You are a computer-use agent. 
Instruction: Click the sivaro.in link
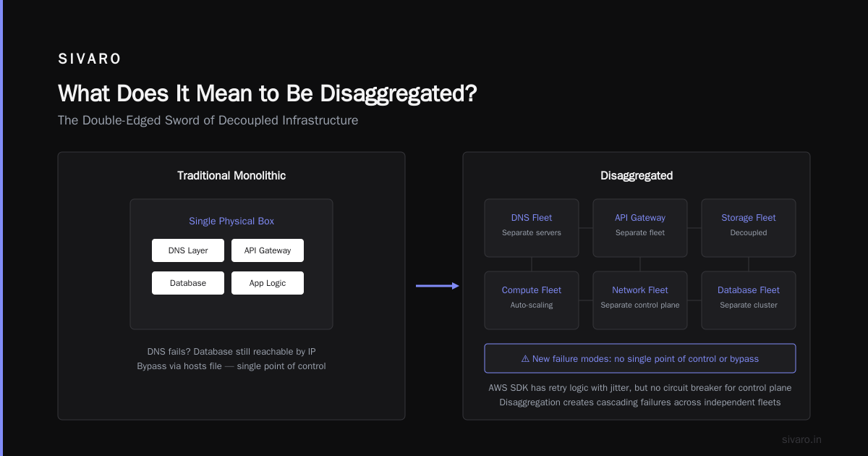802,439
